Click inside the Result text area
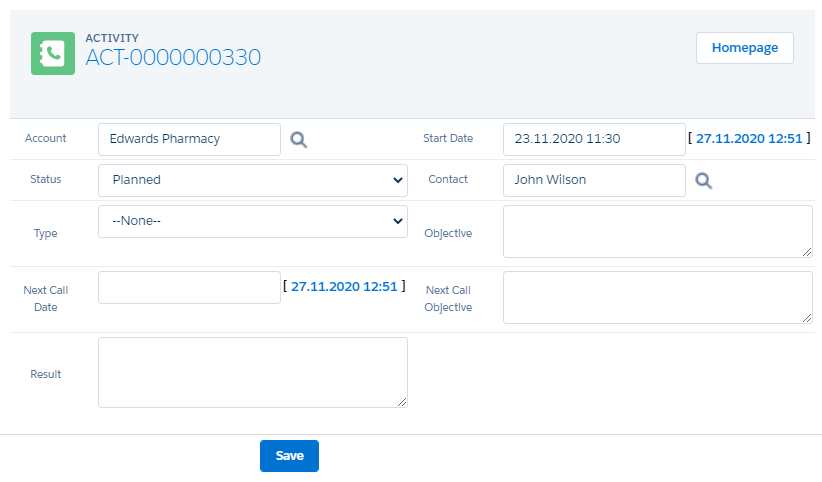The image size is (822, 482). tap(252, 372)
